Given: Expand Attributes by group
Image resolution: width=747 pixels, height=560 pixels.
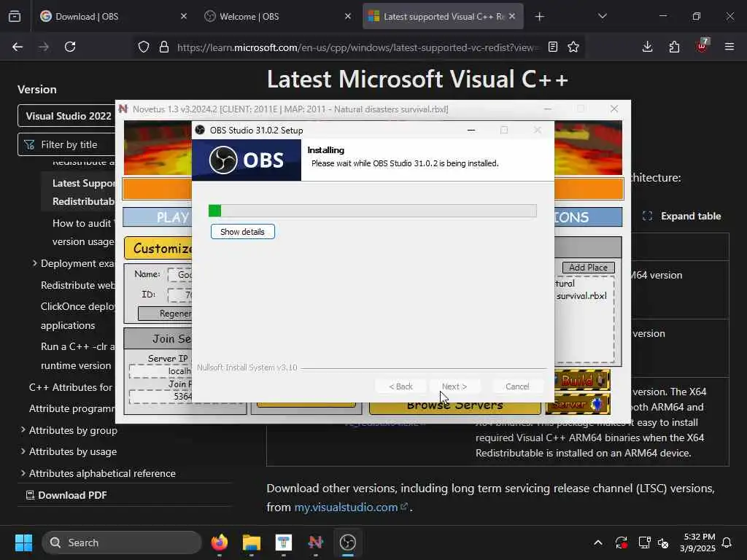Looking at the screenshot, I should (x=23, y=429).
